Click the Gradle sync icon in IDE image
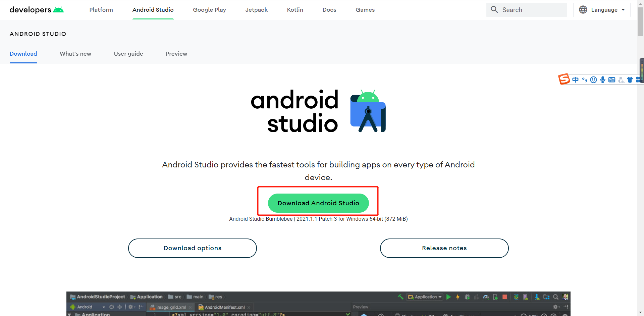 tap(516, 297)
